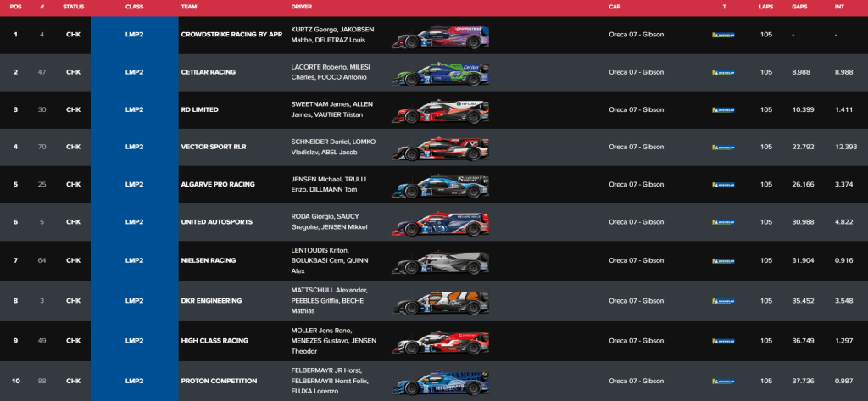Click gap value 26.166
This screenshot has width=868, height=401.
[x=804, y=185]
